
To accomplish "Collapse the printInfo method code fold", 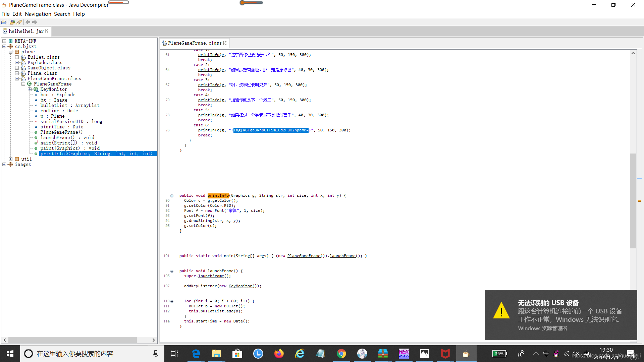I will pos(172,196).
